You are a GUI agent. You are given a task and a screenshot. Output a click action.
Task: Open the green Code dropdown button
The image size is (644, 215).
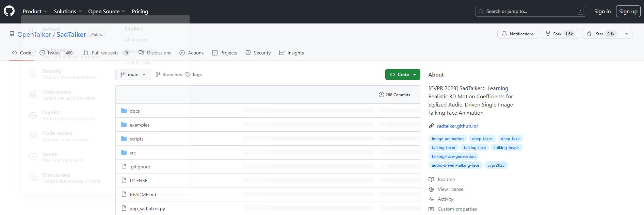[403, 75]
